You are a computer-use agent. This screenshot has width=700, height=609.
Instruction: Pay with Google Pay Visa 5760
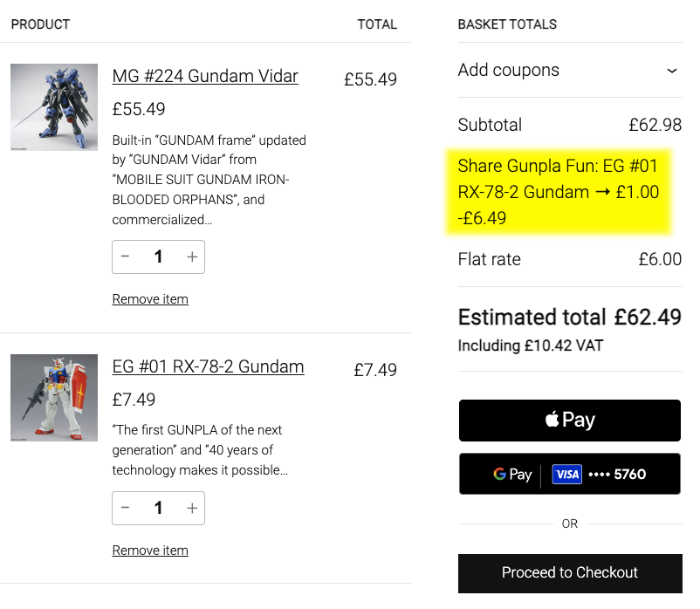[569, 474]
